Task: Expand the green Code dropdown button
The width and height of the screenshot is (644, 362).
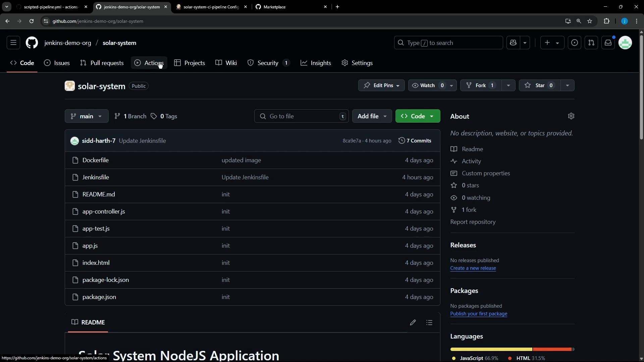Action: point(418,116)
